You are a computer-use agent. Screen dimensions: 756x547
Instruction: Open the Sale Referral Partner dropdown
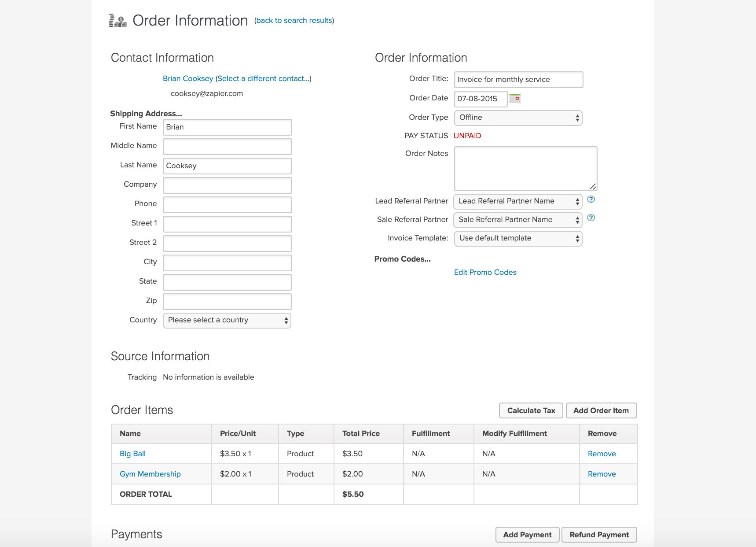click(x=518, y=220)
